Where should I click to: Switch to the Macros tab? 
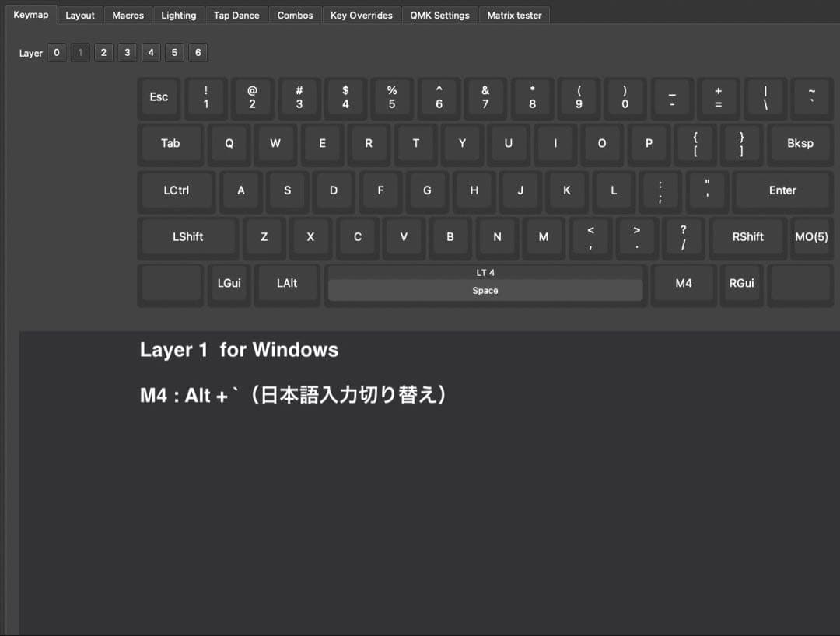(x=127, y=15)
